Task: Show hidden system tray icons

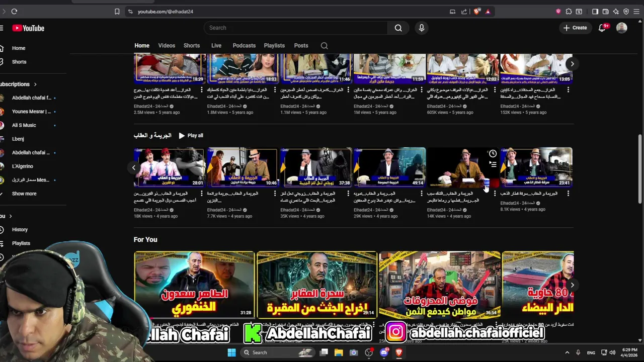Action: pos(567,352)
